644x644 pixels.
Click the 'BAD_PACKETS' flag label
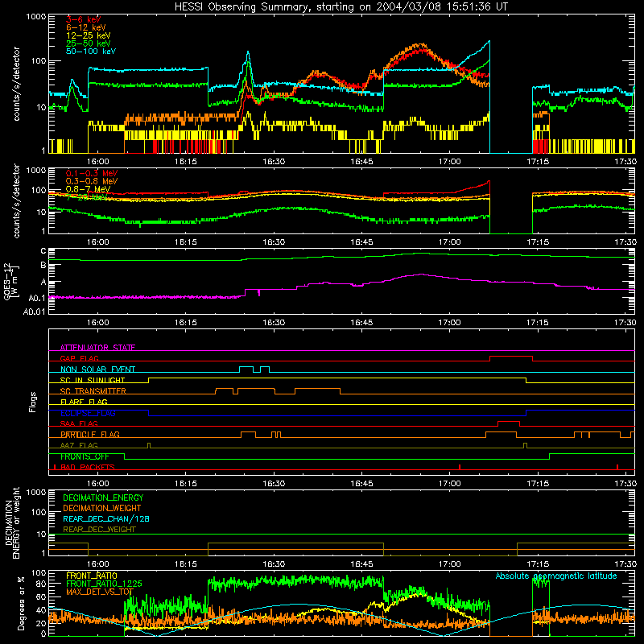[x=88, y=467]
